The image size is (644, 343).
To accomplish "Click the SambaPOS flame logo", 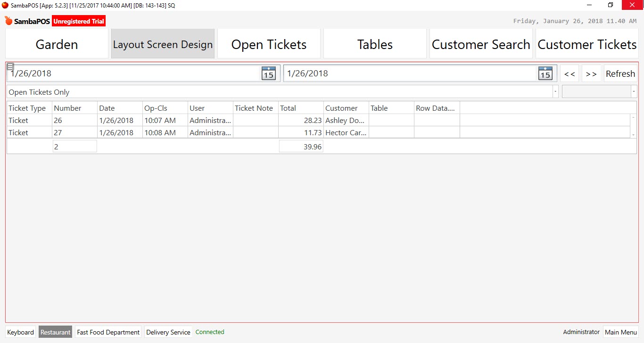I will [8, 21].
